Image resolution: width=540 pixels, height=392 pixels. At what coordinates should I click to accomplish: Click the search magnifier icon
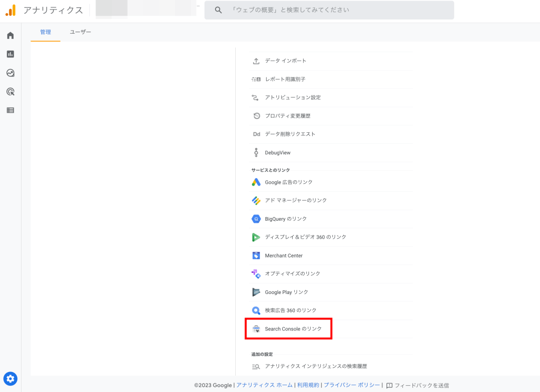click(218, 10)
